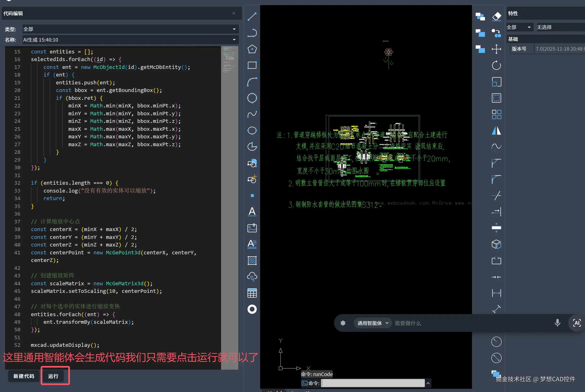This screenshot has height=392, width=585.
Task: Click the Mirror tool icon
Action: tap(496, 131)
